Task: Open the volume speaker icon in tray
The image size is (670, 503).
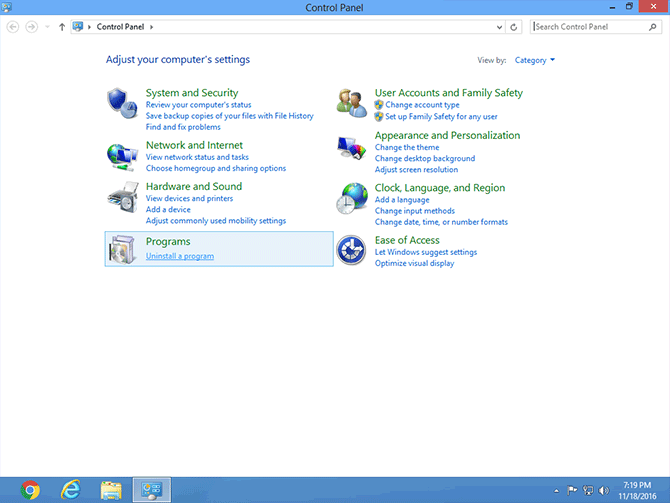Action: pyautogui.click(x=603, y=490)
